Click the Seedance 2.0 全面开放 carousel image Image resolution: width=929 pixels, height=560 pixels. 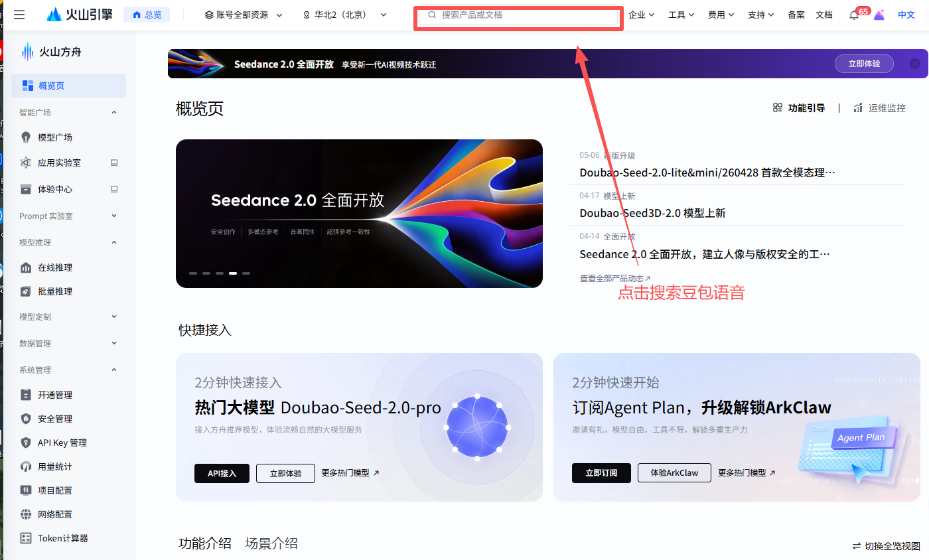coord(359,214)
